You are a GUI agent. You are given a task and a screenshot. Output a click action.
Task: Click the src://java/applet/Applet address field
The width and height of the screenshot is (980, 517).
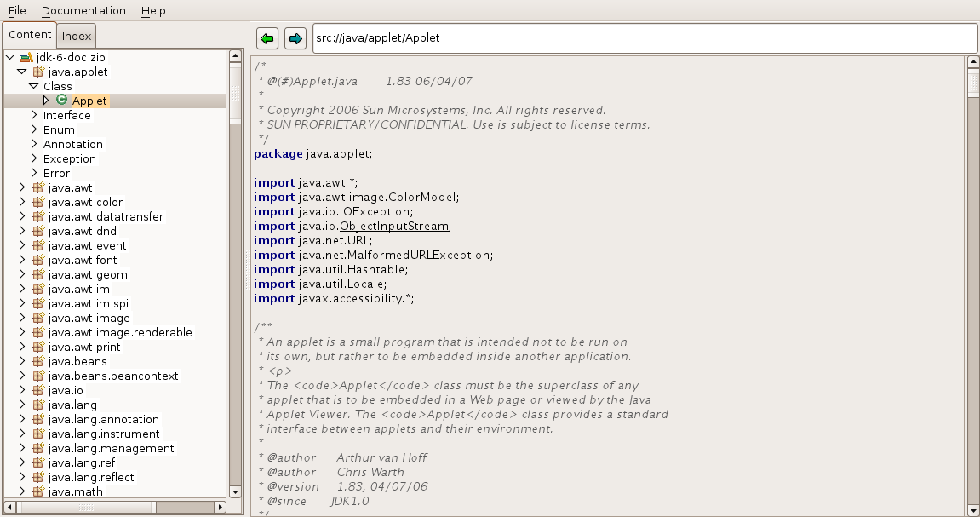coord(645,38)
